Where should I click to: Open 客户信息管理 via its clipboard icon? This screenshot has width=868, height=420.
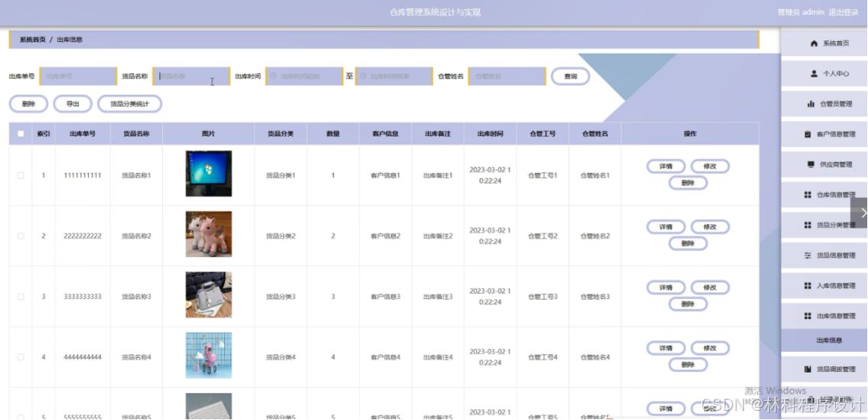click(x=808, y=134)
